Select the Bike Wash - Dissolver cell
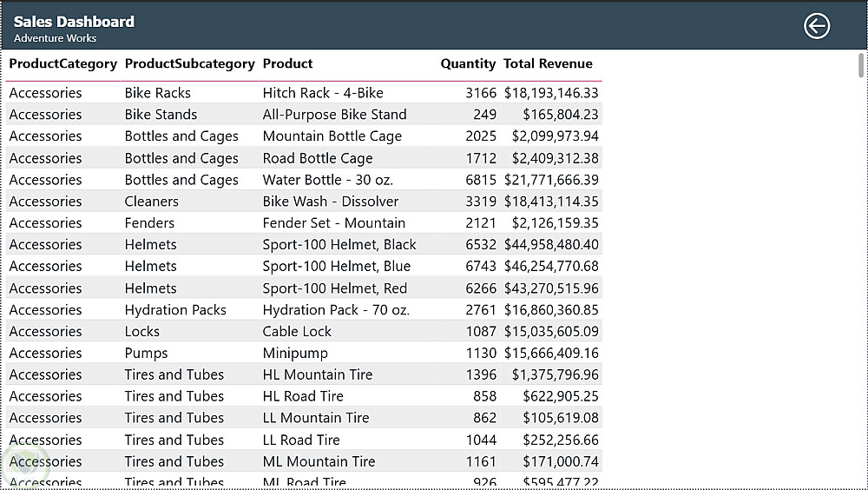Viewport: 868px width, 490px height. pos(331,202)
